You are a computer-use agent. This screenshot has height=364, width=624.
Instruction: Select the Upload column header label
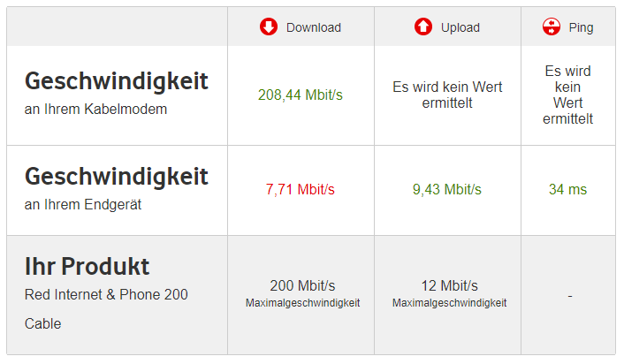tap(460, 27)
